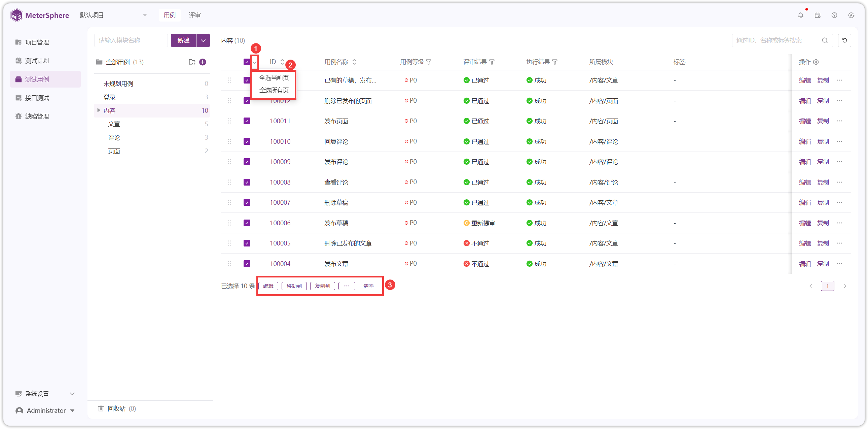Open the 默认项目 project dropdown
Viewport: 868px width, 429px height.
pos(113,15)
